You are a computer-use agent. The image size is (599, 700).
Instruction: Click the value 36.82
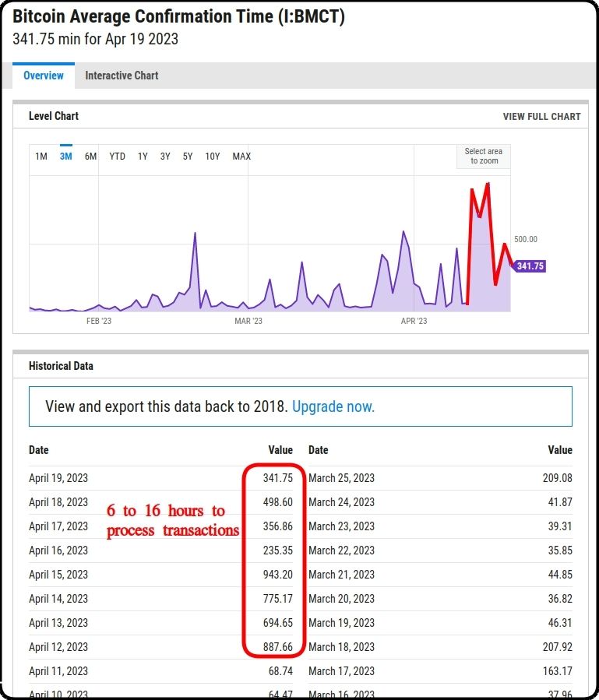tap(560, 599)
